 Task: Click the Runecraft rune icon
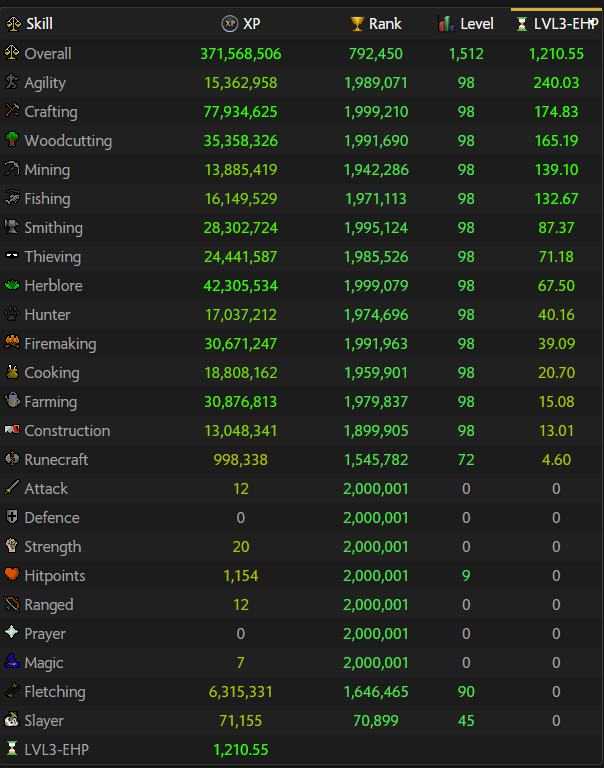[x=12, y=458]
